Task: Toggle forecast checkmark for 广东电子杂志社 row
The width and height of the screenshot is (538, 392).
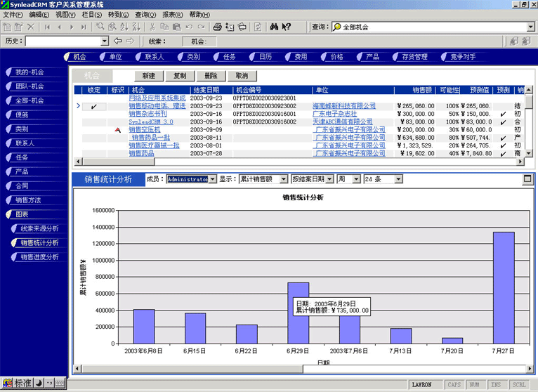Action: tap(503, 114)
